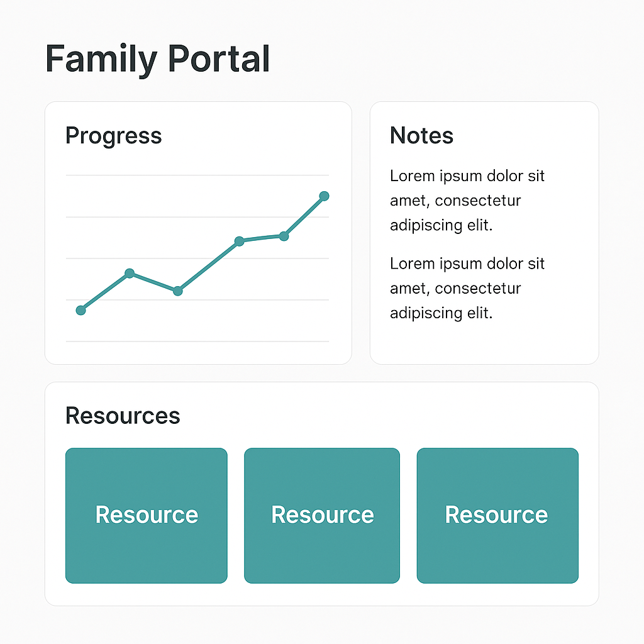Image resolution: width=644 pixels, height=644 pixels.
Task: Select the Progress card heading
Action: coord(113,136)
